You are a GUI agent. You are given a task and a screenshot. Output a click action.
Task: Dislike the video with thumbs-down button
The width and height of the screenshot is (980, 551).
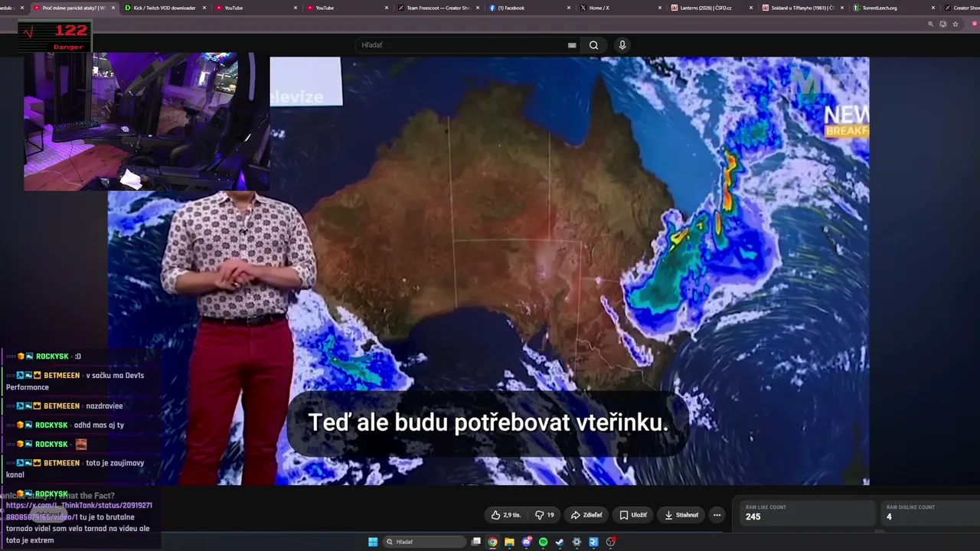(x=544, y=515)
